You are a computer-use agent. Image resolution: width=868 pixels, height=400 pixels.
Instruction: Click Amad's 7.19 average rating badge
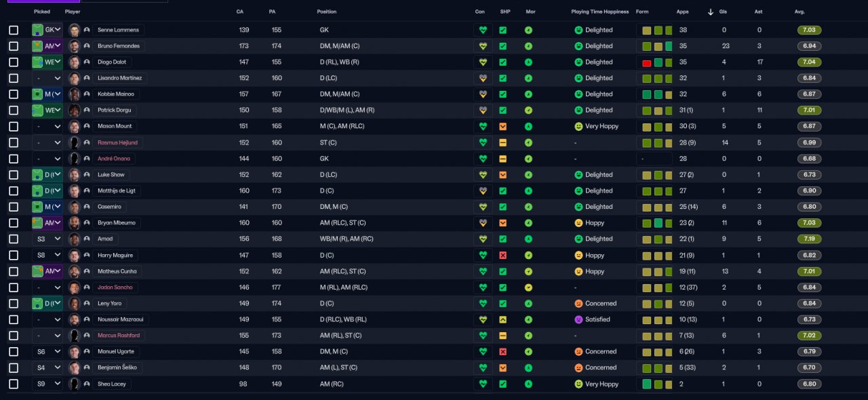tap(809, 239)
